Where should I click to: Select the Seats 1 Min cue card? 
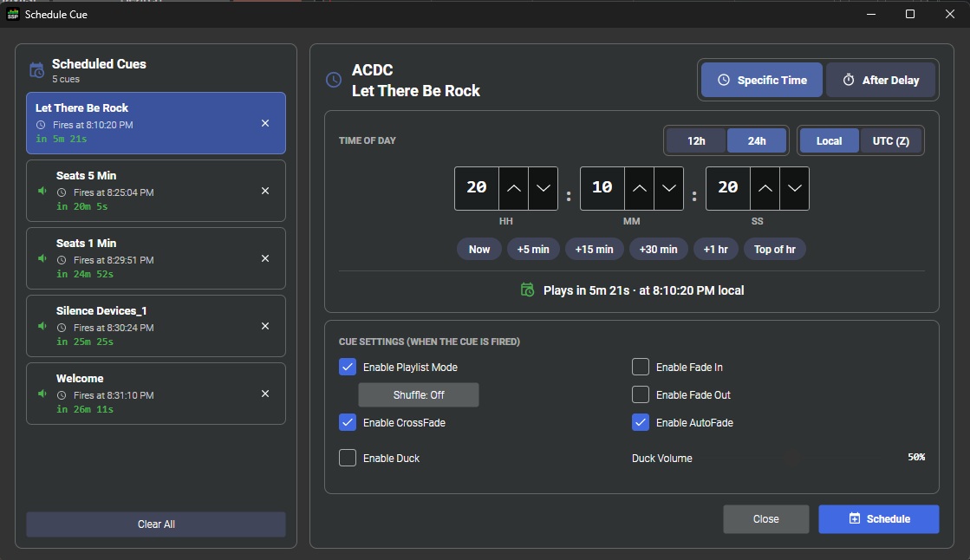pyautogui.click(x=156, y=258)
